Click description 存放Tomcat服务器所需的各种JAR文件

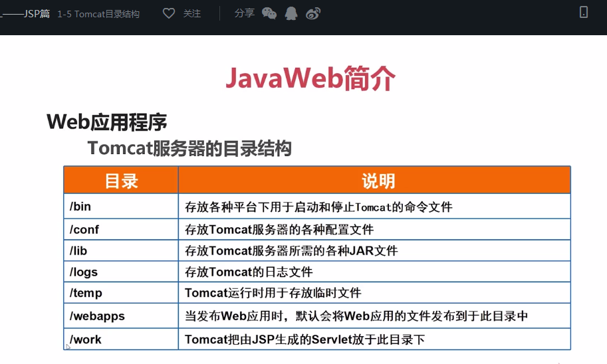coord(291,251)
